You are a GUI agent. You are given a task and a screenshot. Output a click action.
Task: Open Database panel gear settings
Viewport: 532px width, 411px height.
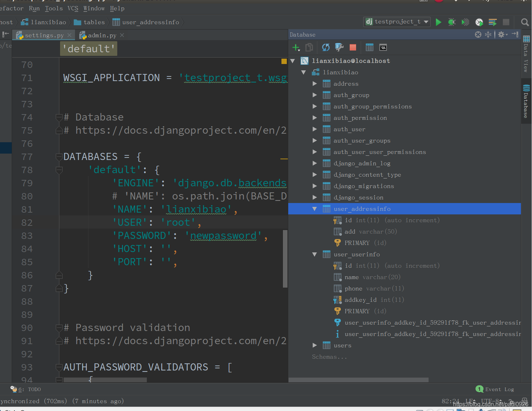503,34
